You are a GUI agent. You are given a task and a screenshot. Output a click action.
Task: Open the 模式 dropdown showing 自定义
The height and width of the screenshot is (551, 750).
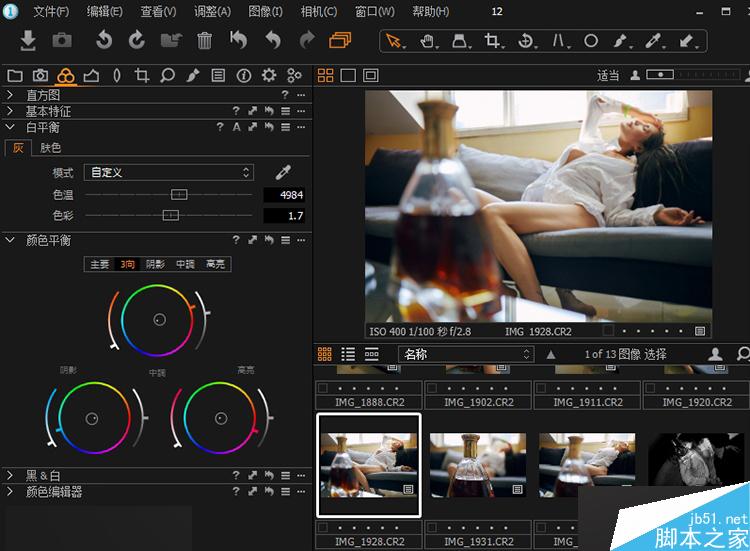point(168,172)
